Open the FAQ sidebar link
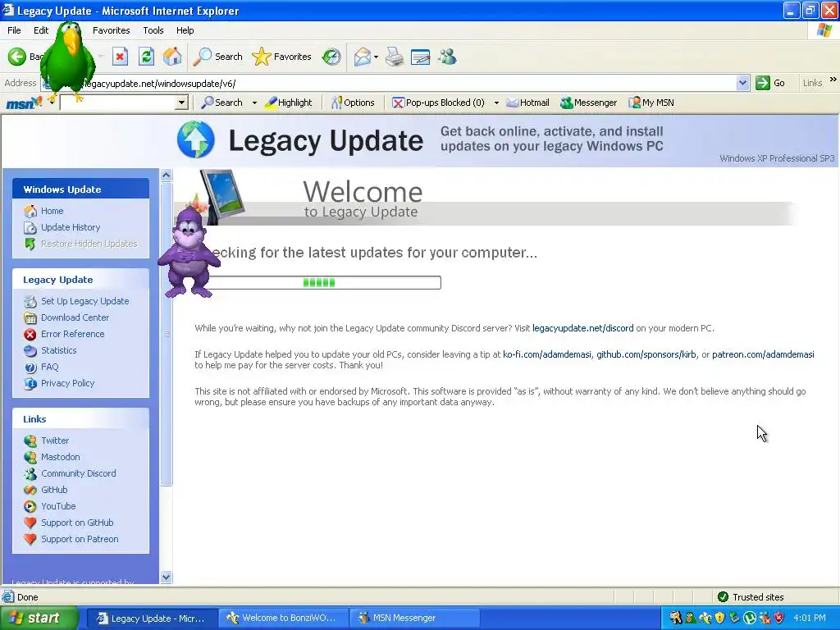This screenshot has height=630, width=840. click(x=50, y=367)
